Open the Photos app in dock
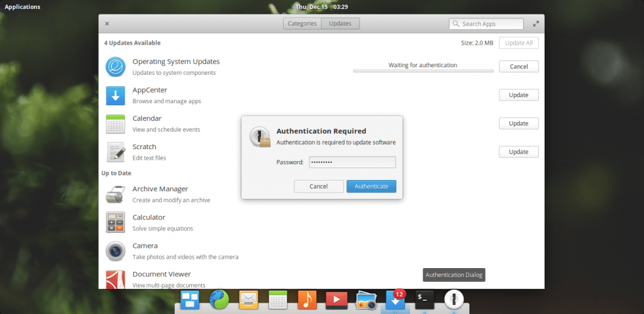The image size is (644, 314). tap(365, 300)
